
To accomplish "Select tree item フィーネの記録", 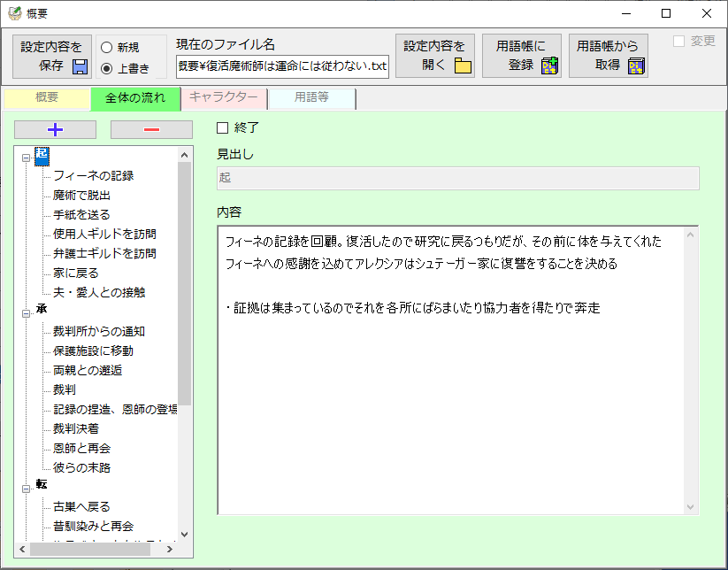I will (x=93, y=175).
